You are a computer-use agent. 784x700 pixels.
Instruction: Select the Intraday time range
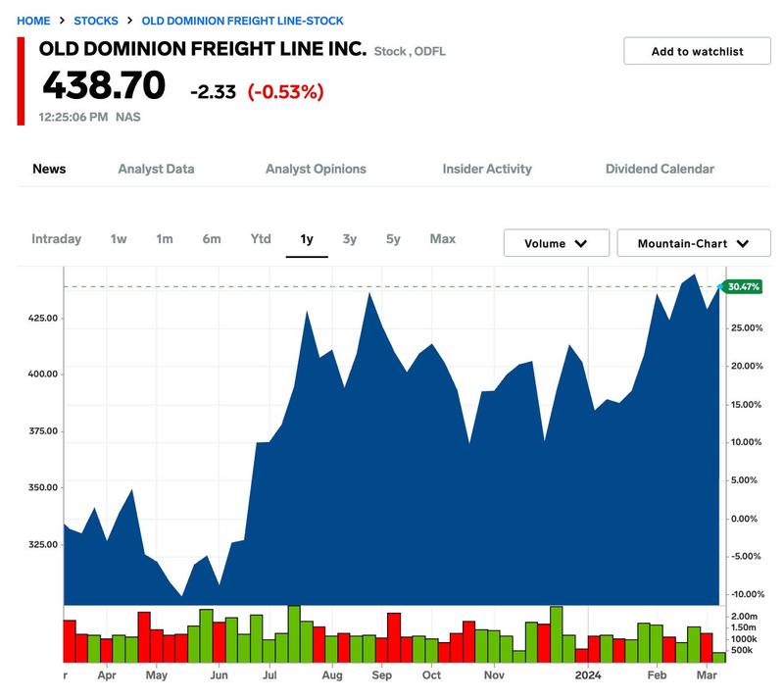click(57, 238)
